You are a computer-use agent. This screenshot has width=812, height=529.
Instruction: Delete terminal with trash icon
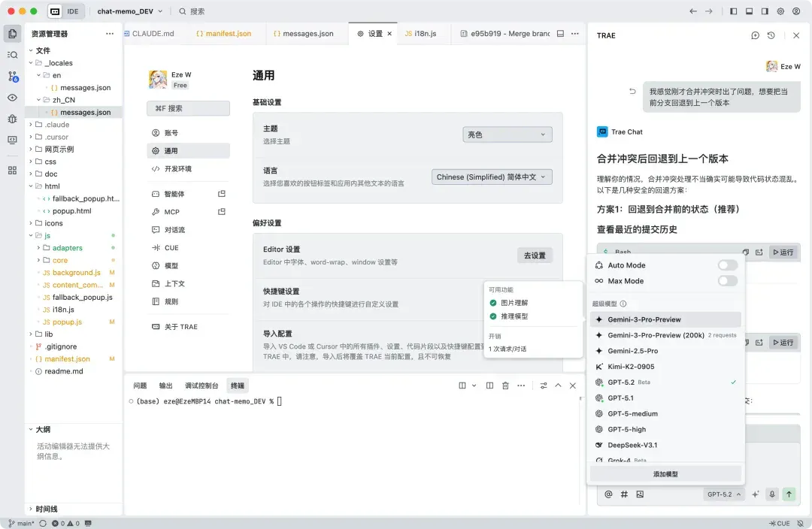tap(505, 385)
